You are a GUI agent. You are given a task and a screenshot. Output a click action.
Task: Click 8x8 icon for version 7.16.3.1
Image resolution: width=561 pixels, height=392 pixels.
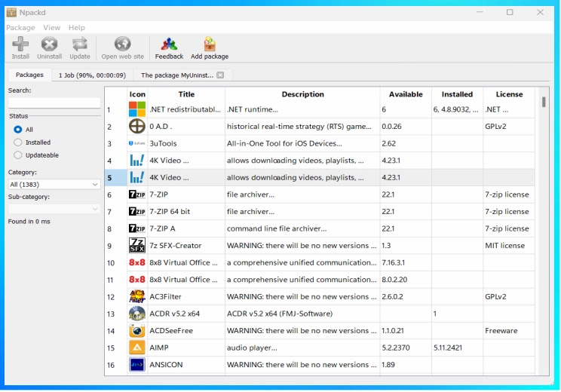[137, 262]
